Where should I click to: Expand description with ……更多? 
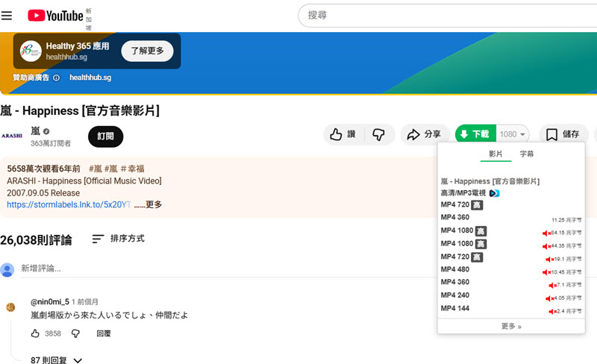pyautogui.click(x=148, y=205)
